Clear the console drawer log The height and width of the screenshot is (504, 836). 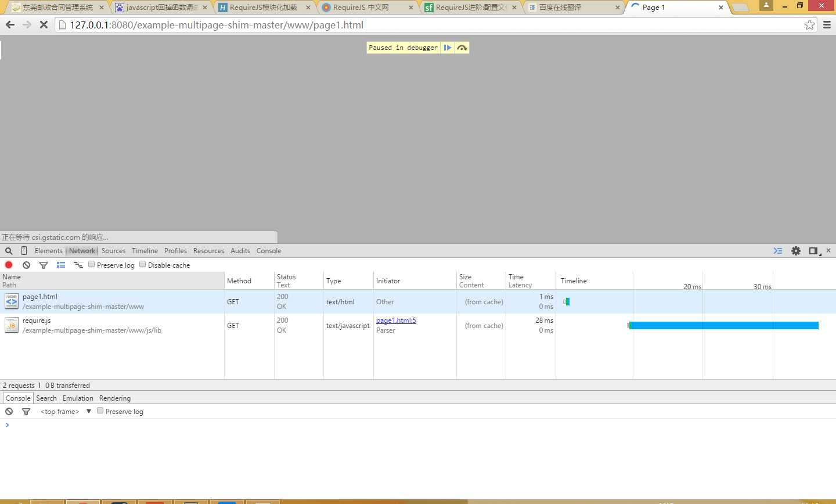click(9, 411)
